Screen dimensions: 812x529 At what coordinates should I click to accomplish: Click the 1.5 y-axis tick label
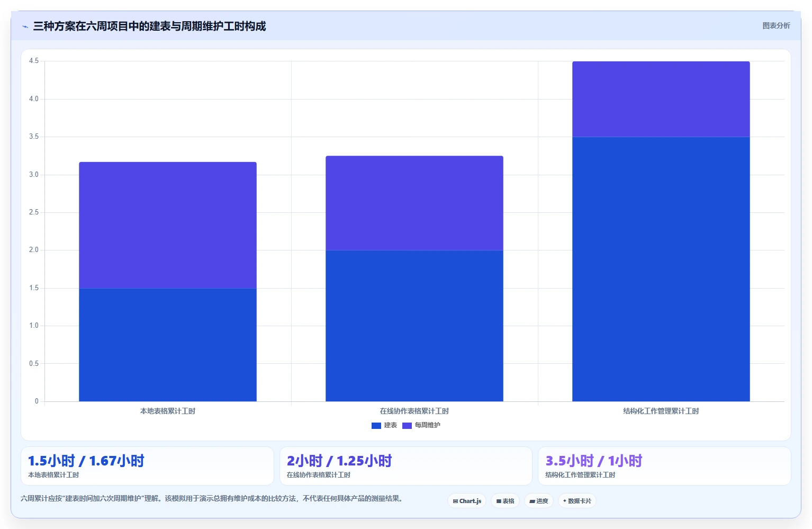click(x=34, y=288)
